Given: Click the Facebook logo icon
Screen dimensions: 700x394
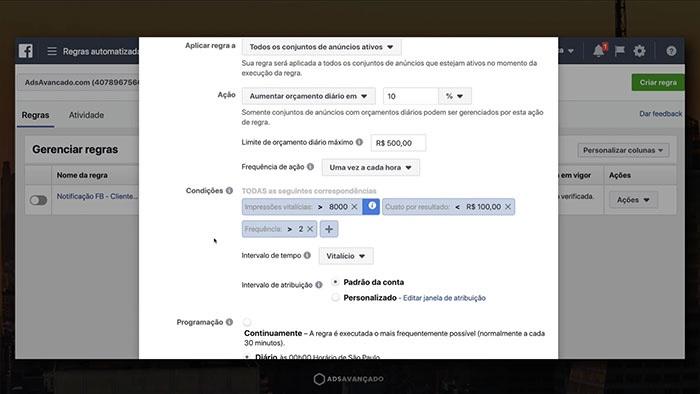Looking at the screenshot, I should click(26, 51).
